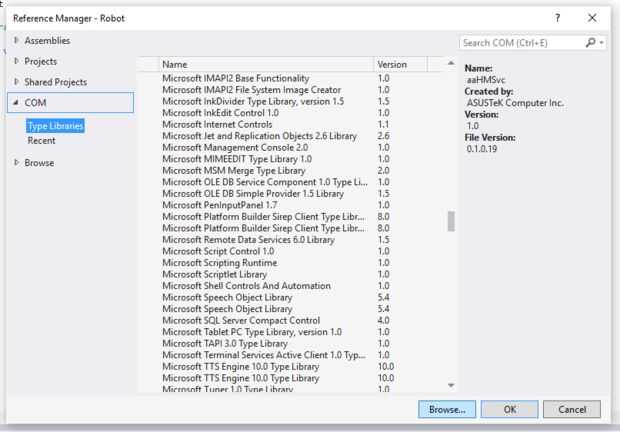Viewport: 620px width, 432px height.
Task: Select Type Libraries under COM
Action: (55, 126)
